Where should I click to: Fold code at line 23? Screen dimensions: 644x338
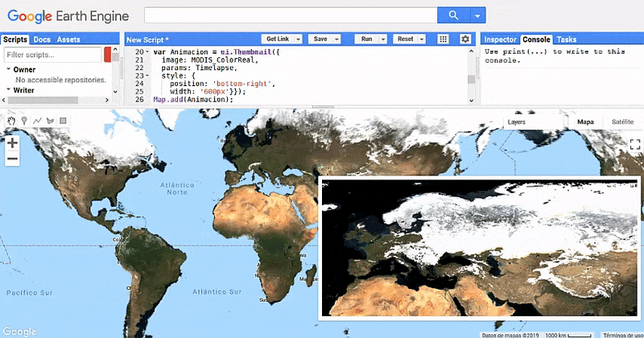(x=147, y=76)
